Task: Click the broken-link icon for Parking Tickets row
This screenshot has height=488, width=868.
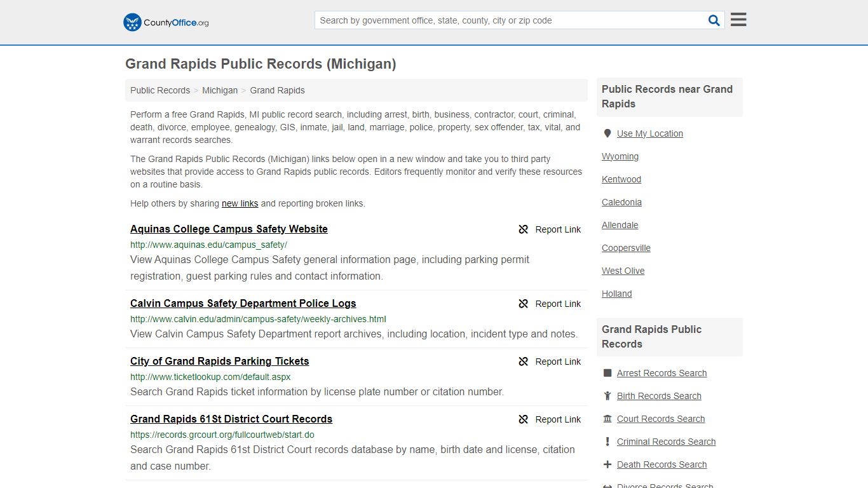Action: click(523, 362)
